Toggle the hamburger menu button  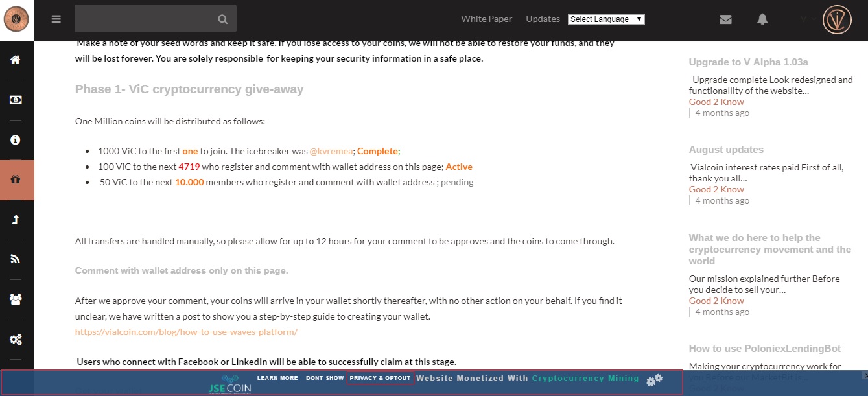click(56, 19)
